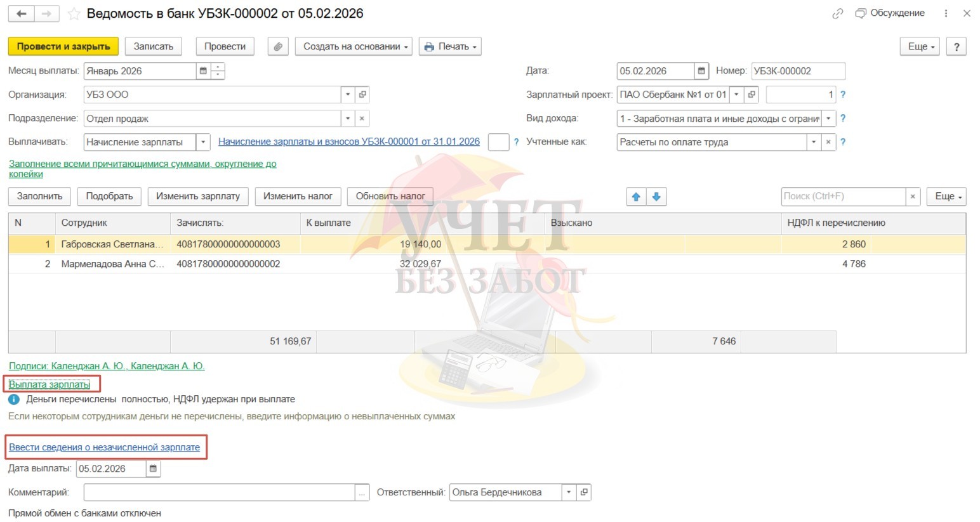Screen dimensions: 980x522
Task: Expand the Ответственный dropdown
Action: [x=569, y=492]
